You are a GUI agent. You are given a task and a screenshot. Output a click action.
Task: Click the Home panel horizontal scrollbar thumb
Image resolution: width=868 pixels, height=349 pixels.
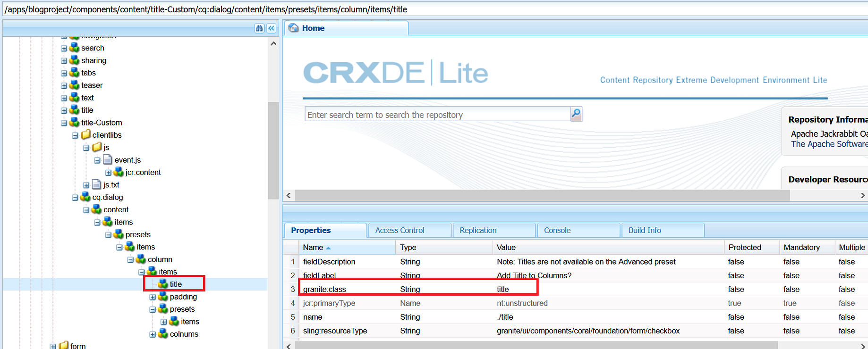pyautogui.click(x=542, y=195)
